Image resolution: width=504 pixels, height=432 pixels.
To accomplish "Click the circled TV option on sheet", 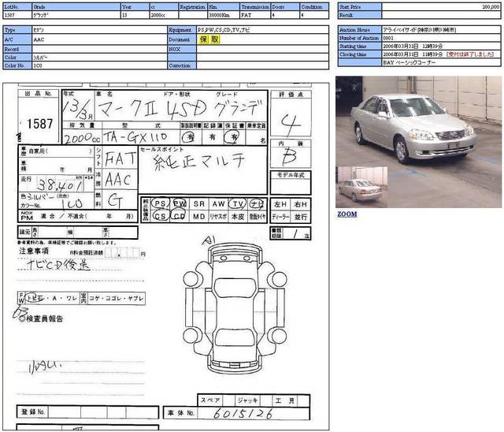I will click(238, 203).
